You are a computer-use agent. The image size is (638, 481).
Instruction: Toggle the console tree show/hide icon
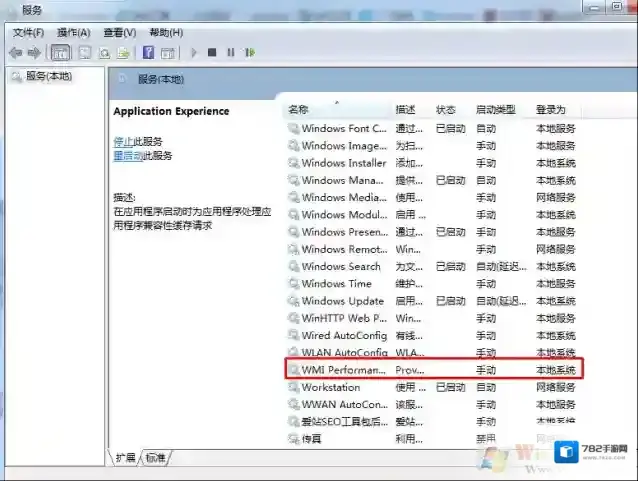(61, 52)
